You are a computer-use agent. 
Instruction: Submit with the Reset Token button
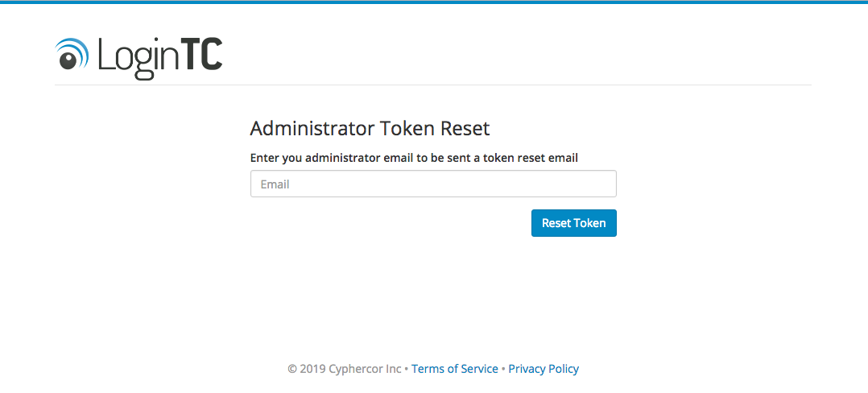pyautogui.click(x=574, y=223)
